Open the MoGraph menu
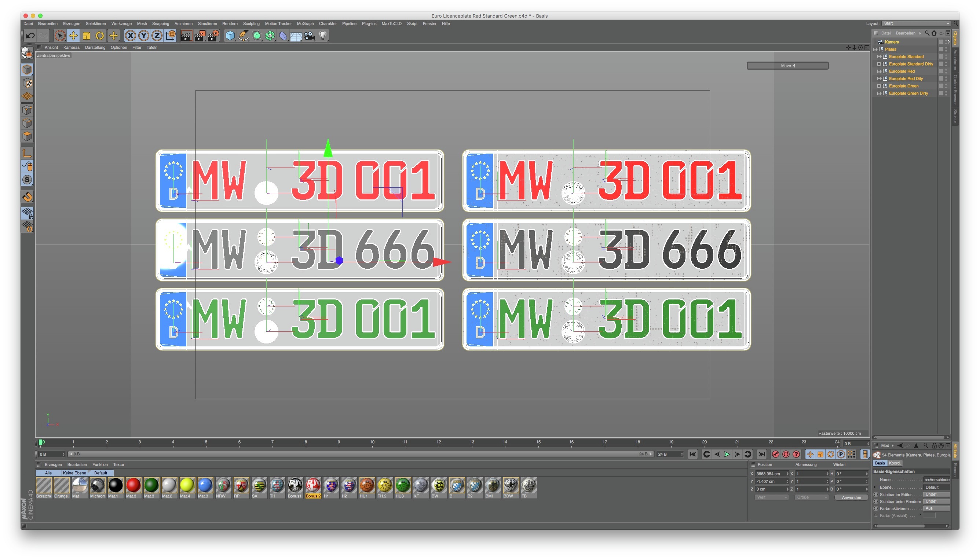Image resolution: width=980 pixels, height=559 pixels. tap(305, 23)
